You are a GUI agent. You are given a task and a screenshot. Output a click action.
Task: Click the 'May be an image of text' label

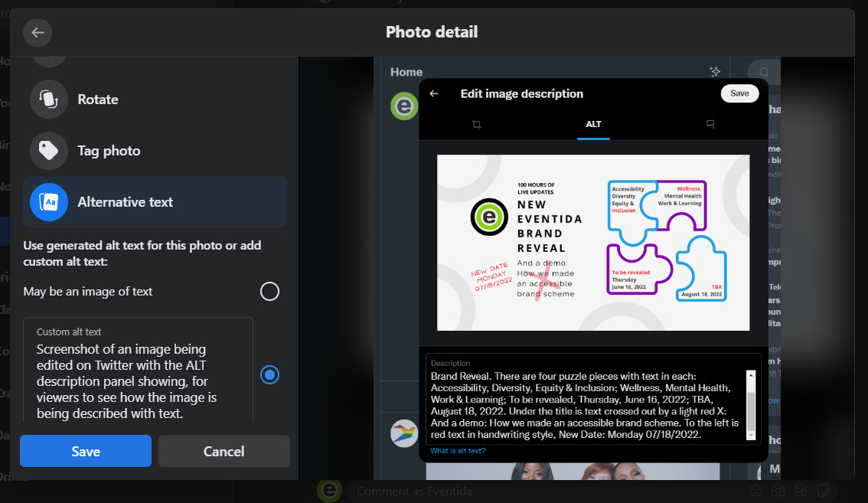pos(88,292)
